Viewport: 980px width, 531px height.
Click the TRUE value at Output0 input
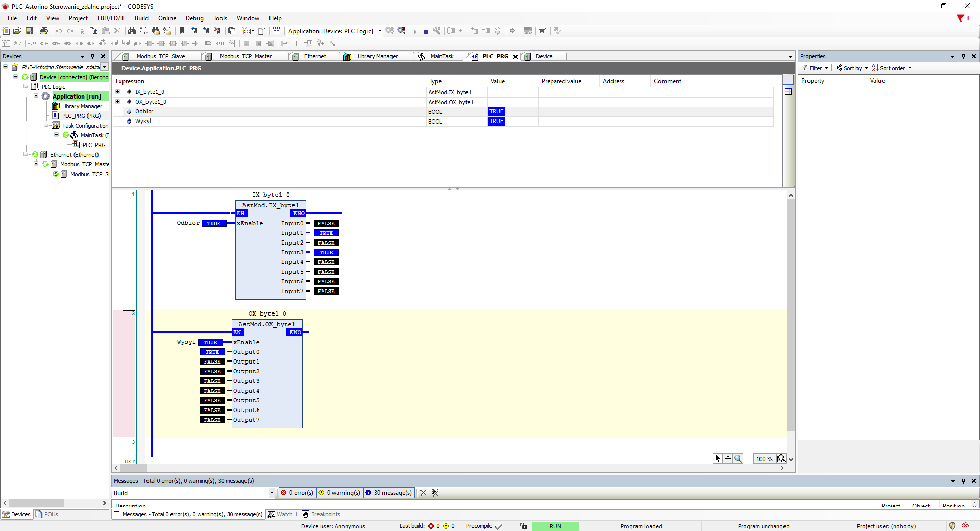(x=212, y=352)
